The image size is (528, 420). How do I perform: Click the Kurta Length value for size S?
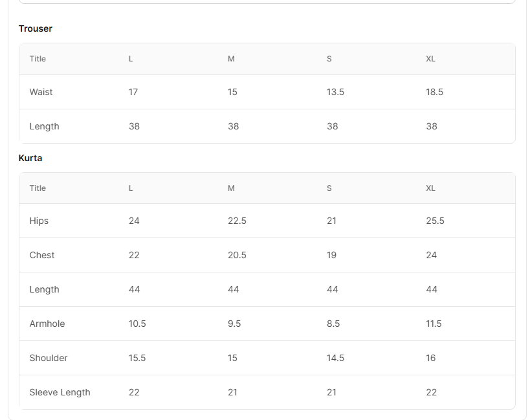click(x=332, y=289)
